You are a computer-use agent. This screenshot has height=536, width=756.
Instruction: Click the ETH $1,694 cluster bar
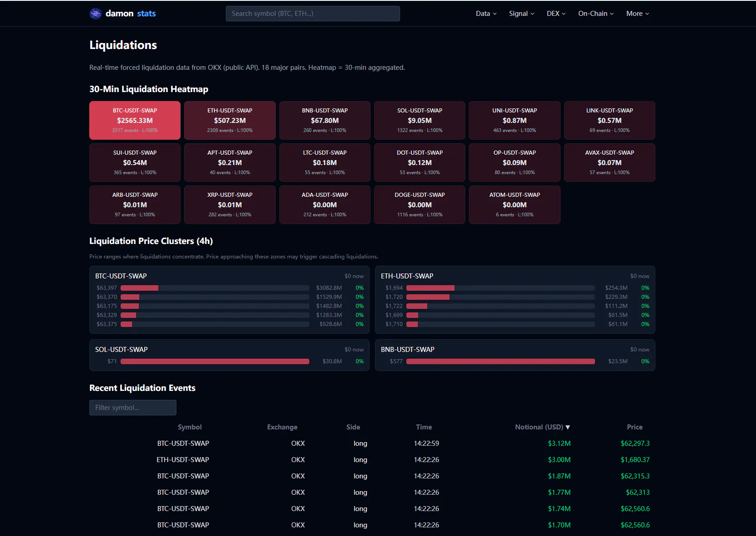(501, 288)
